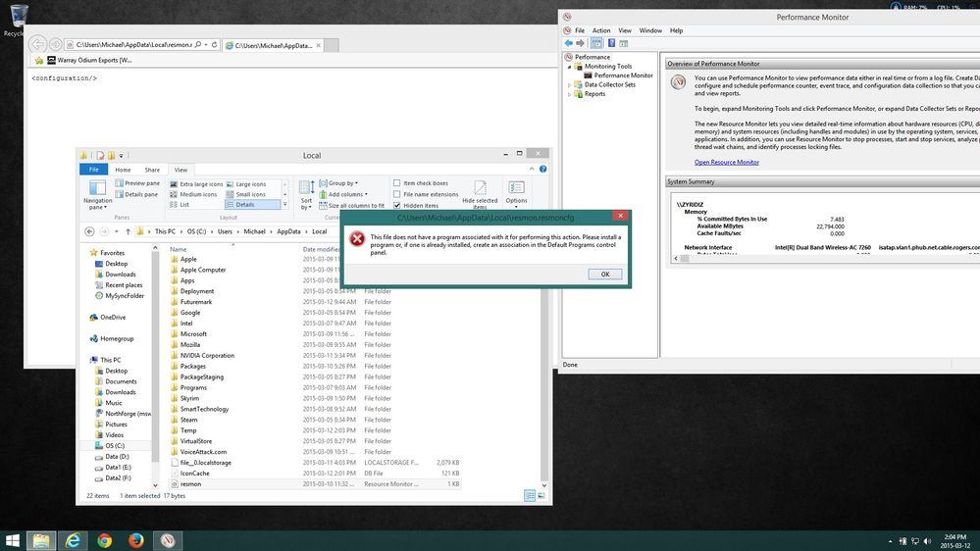This screenshot has height=551, width=980.
Task: Toggle the Item check boxes option
Action: (x=397, y=183)
